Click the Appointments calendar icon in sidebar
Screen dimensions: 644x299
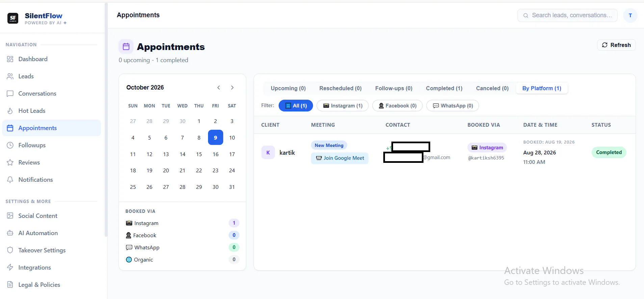[10, 128]
